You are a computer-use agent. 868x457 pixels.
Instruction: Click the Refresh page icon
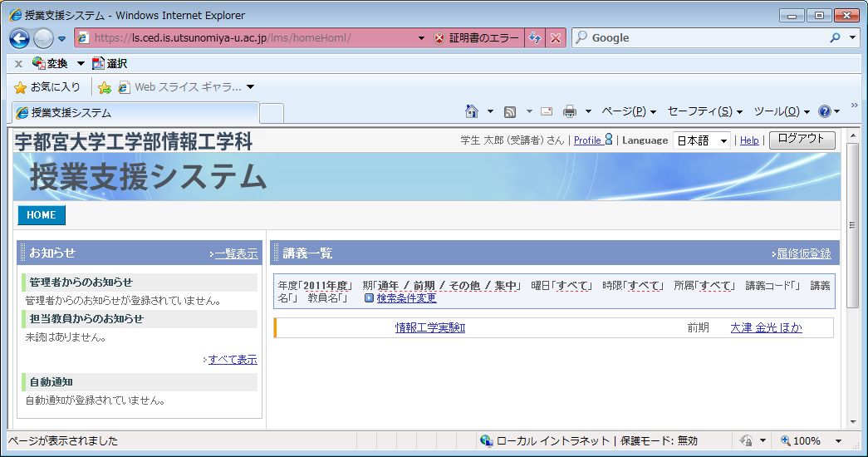click(x=536, y=38)
